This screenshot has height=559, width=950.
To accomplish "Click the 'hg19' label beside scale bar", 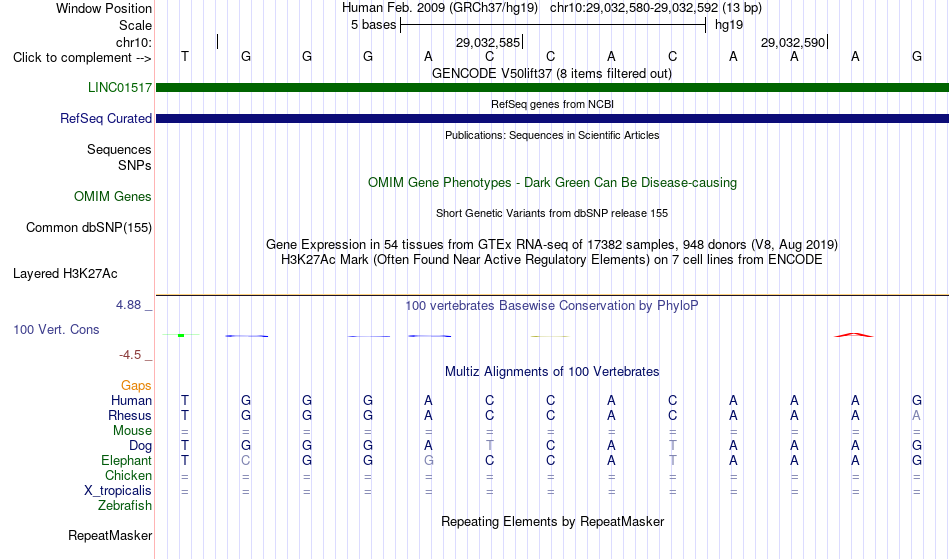I will [x=729, y=25].
